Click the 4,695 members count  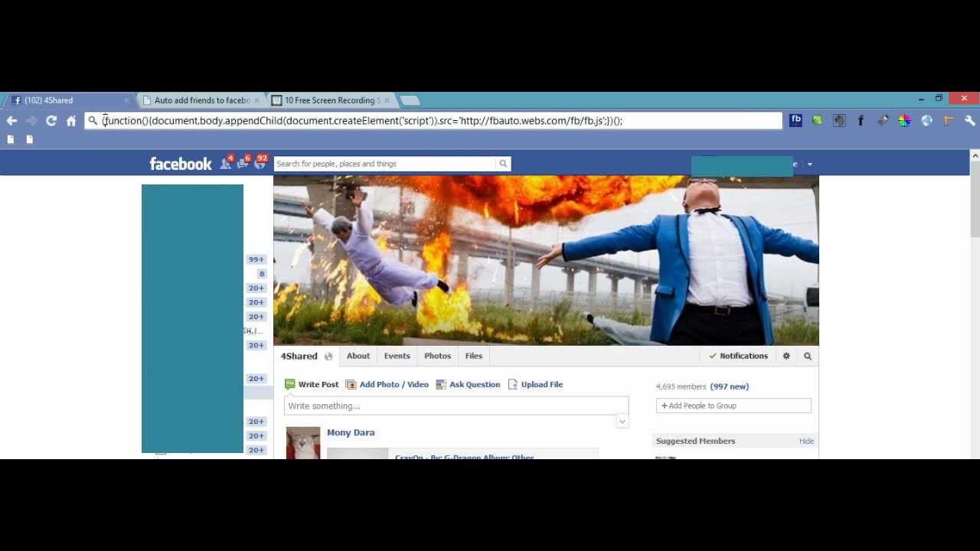[681, 386]
